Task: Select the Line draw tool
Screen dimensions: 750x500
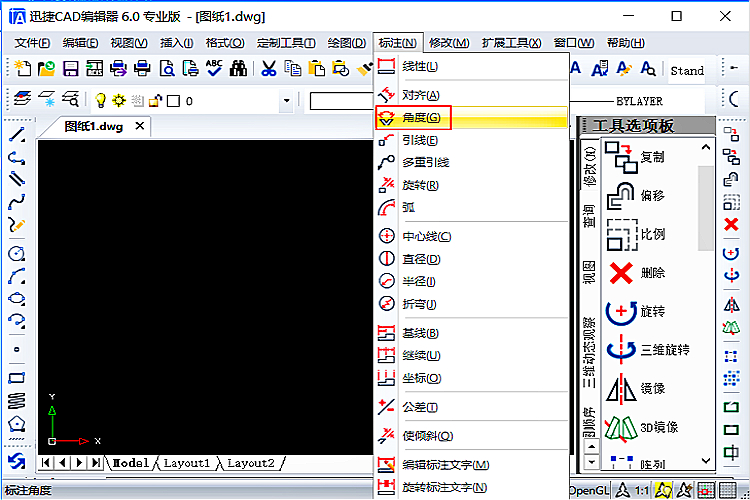Action: (x=17, y=135)
